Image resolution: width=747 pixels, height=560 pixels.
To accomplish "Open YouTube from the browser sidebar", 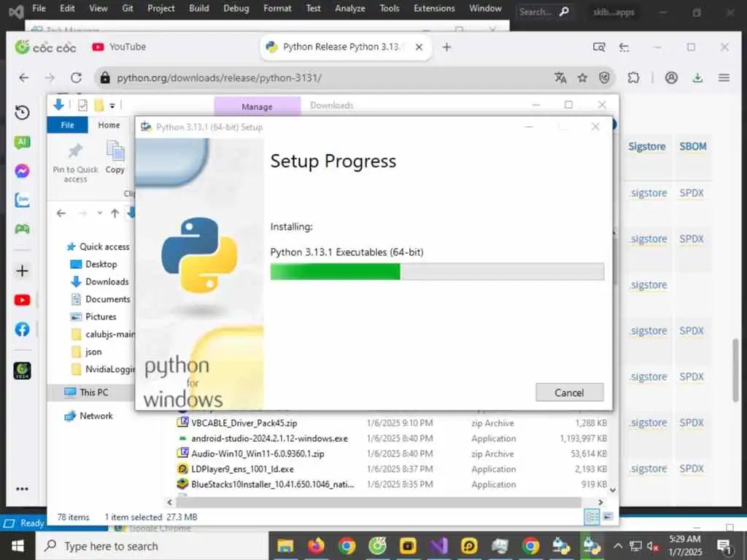I will [x=22, y=300].
